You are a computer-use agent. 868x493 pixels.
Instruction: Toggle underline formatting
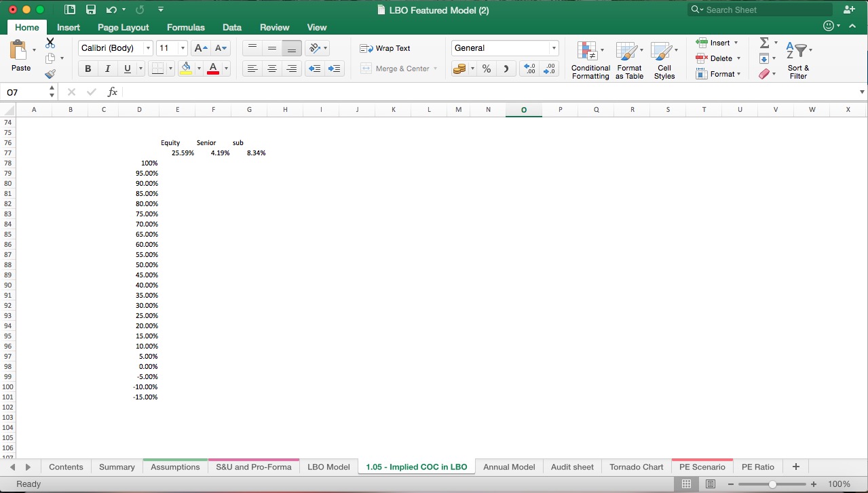(126, 68)
